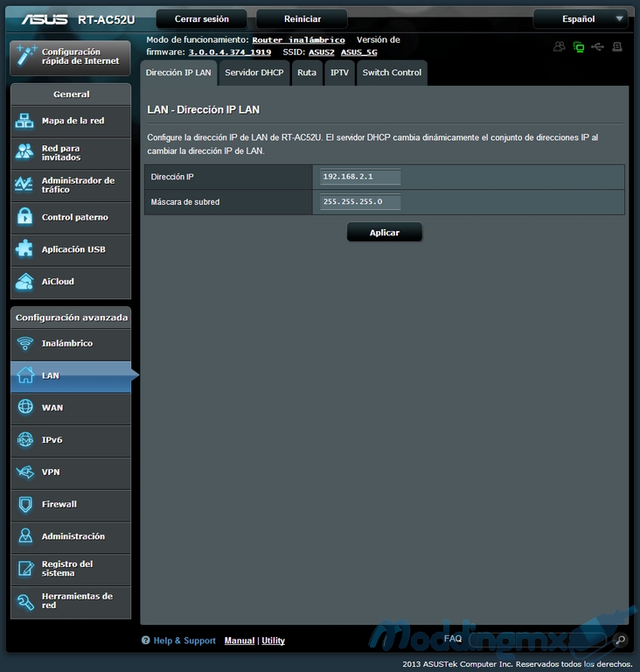Screen dimensions: 640x672
Task: Click the Cerrar sesión button
Action: (x=201, y=19)
